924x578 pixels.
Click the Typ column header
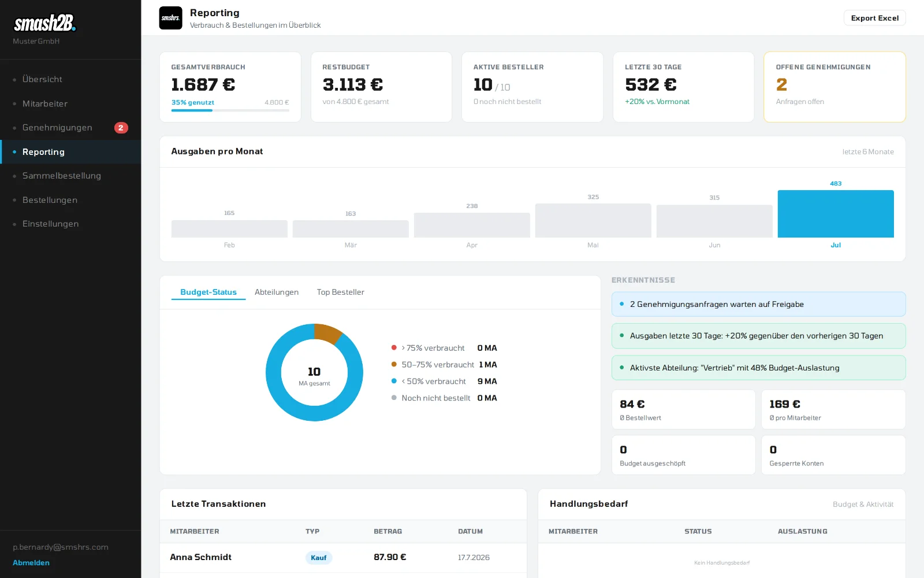click(312, 531)
